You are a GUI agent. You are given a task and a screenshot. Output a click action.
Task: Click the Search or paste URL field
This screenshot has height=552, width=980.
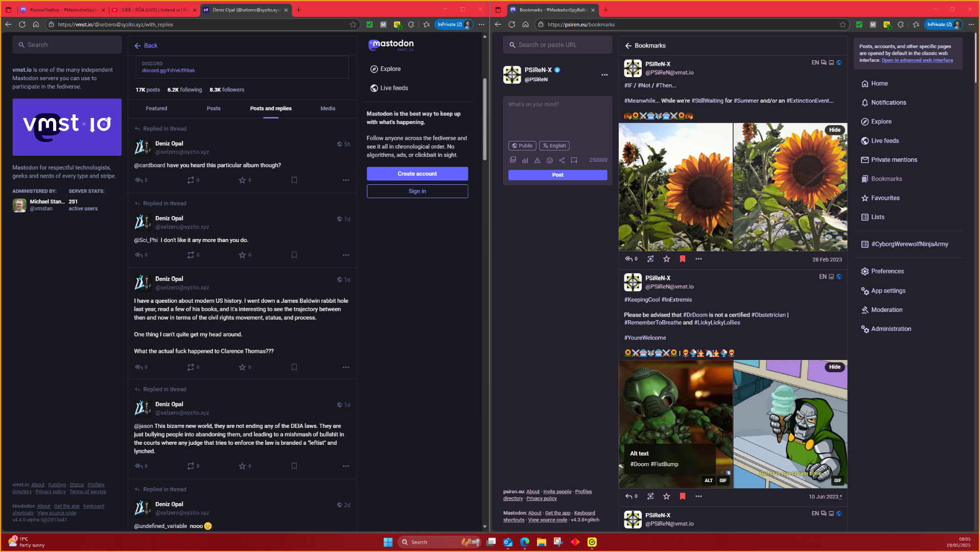pyautogui.click(x=558, y=45)
